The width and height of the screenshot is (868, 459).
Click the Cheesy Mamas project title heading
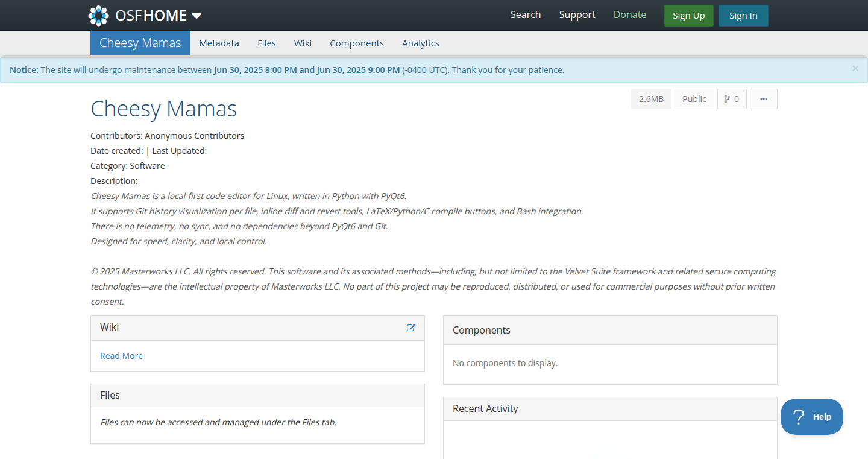point(164,109)
